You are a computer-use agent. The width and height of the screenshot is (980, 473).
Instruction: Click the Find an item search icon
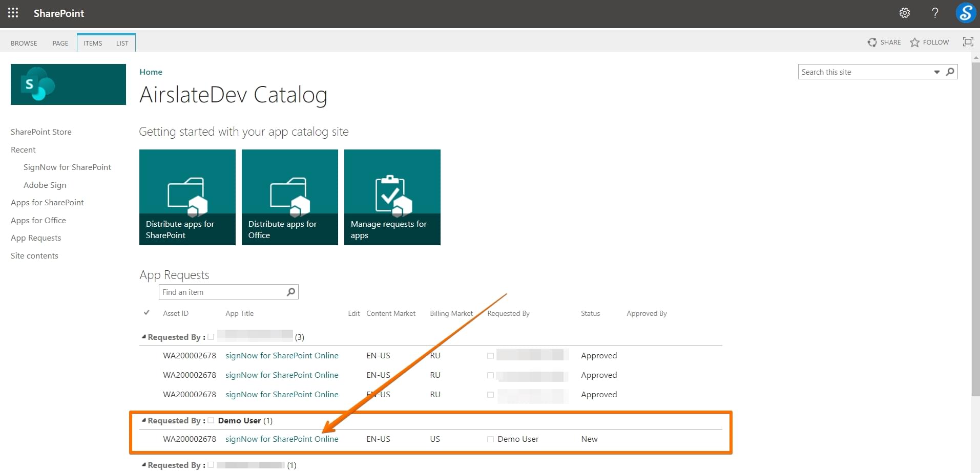[x=291, y=292]
